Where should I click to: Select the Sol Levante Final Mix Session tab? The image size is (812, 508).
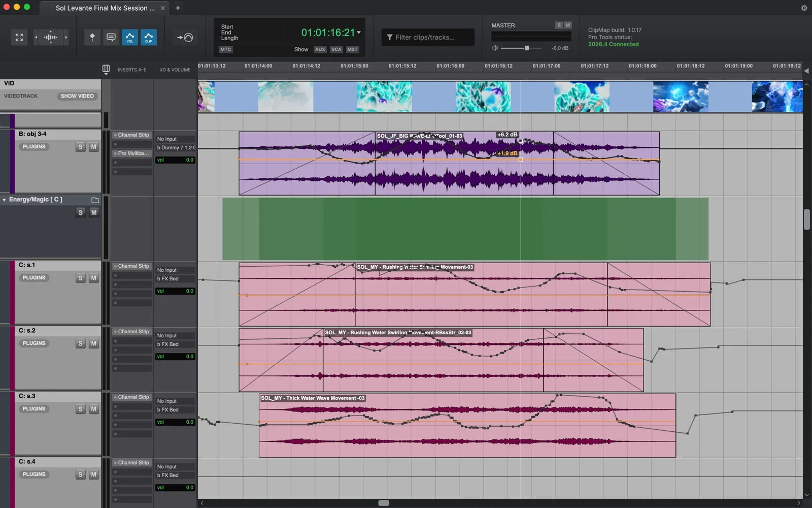[x=105, y=8]
